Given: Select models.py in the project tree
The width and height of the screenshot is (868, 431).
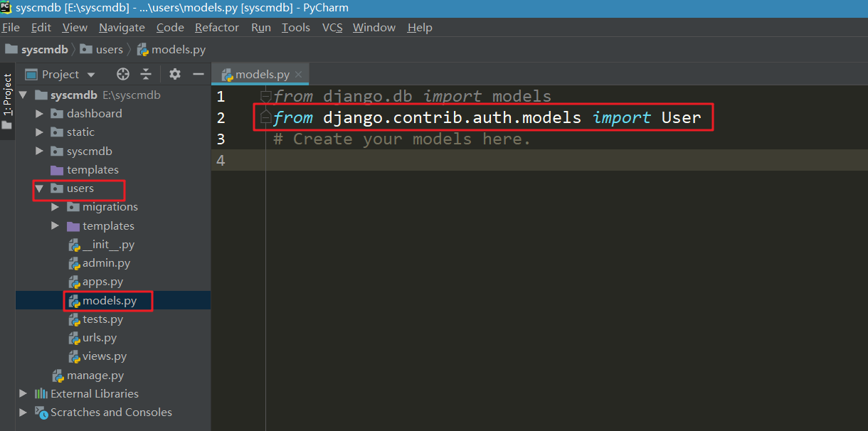Looking at the screenshot, I should click(110, 301).
